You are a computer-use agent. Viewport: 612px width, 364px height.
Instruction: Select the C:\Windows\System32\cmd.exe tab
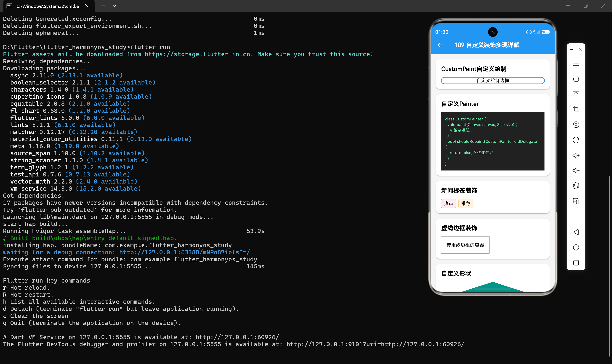[48, 6]
